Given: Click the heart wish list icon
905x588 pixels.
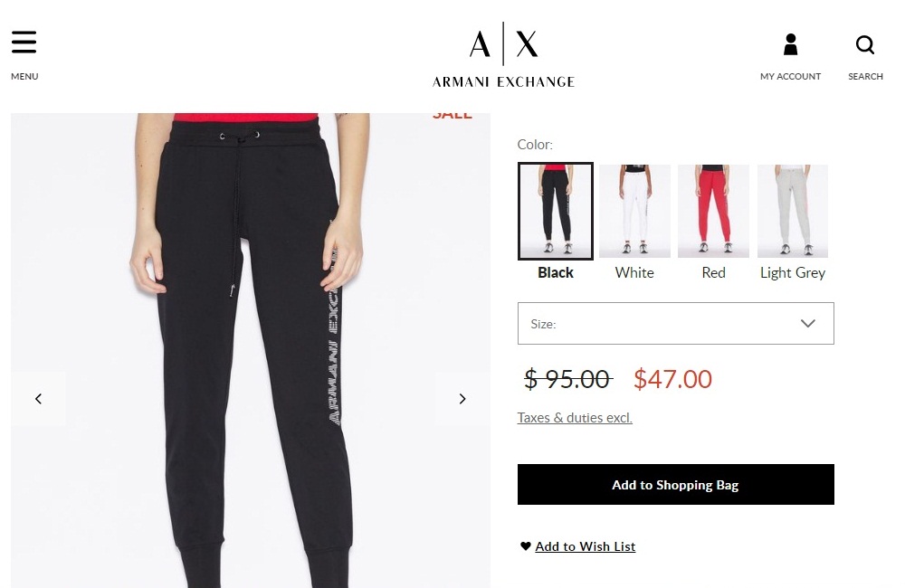Looking at the screenshot, I should tap(525, 545).
